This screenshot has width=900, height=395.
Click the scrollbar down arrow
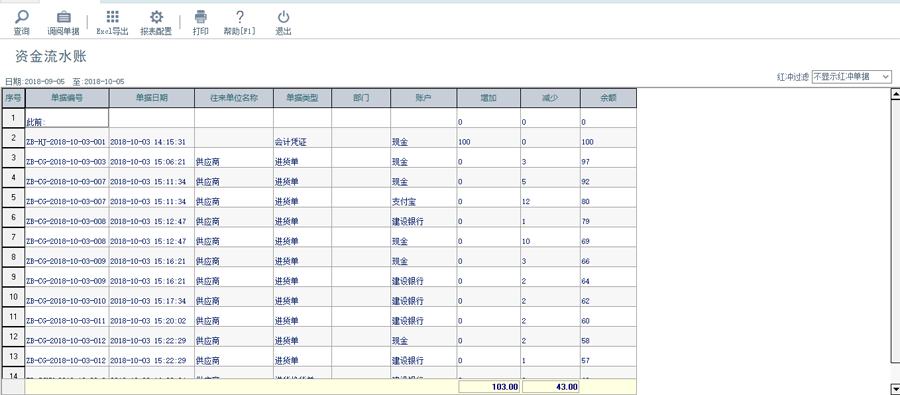click(895, 388)
